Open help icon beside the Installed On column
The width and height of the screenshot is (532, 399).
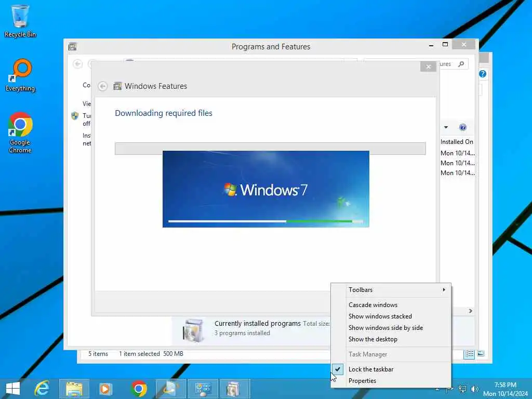point(463,127)
